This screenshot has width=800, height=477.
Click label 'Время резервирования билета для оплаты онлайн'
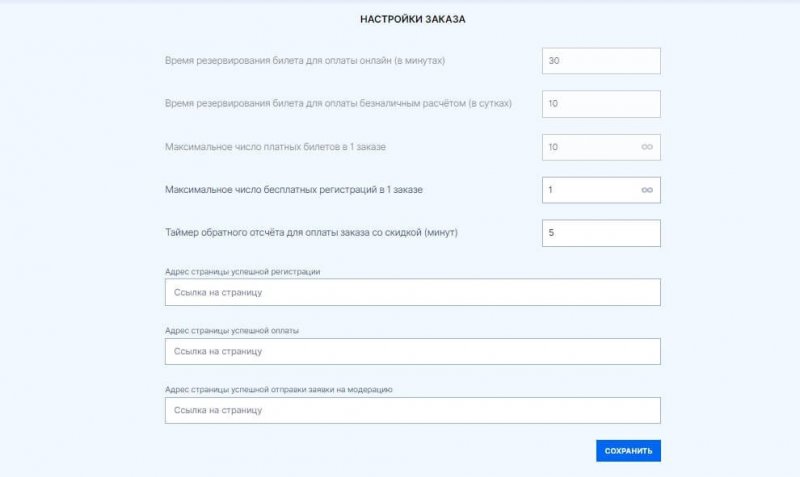tap(305, 61)
